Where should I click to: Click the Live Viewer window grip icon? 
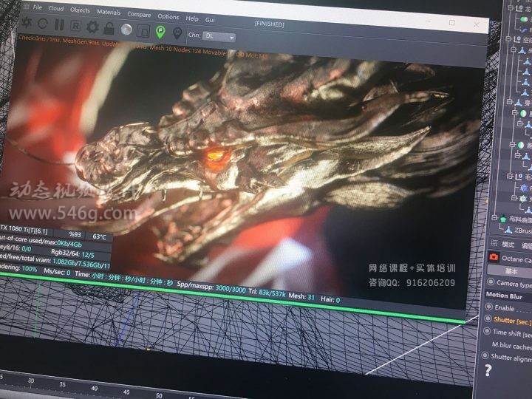click(26, 6)
